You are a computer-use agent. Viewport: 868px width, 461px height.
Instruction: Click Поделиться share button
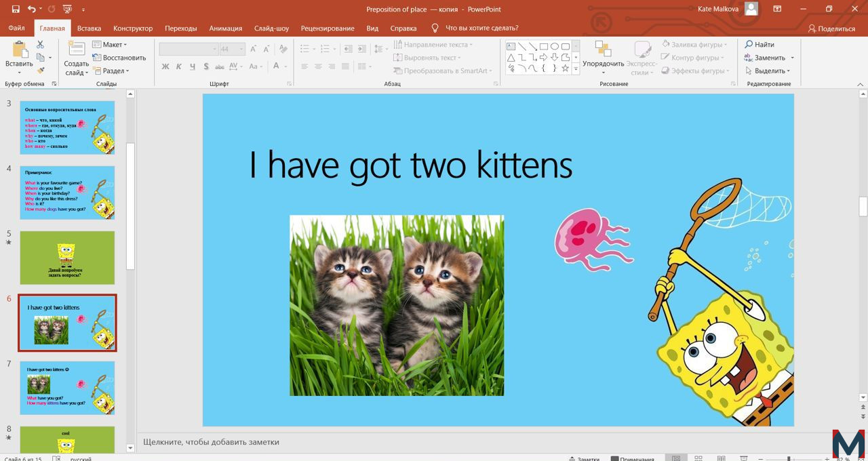831,28
